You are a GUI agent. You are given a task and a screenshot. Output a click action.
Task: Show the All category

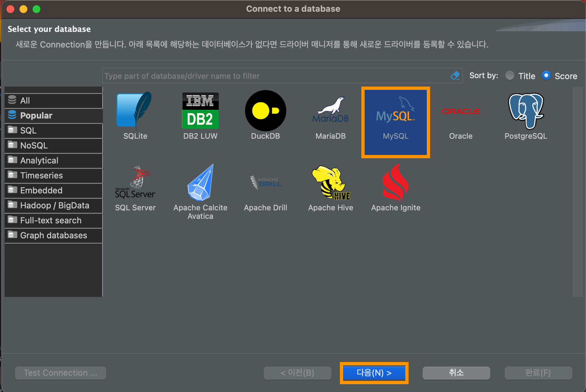point(54,101)
